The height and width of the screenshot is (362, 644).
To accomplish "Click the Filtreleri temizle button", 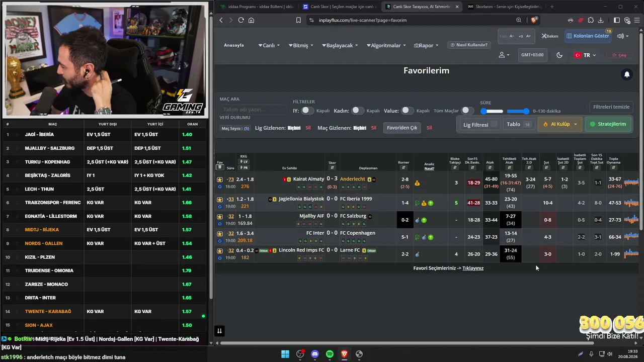I will [611, 107].
